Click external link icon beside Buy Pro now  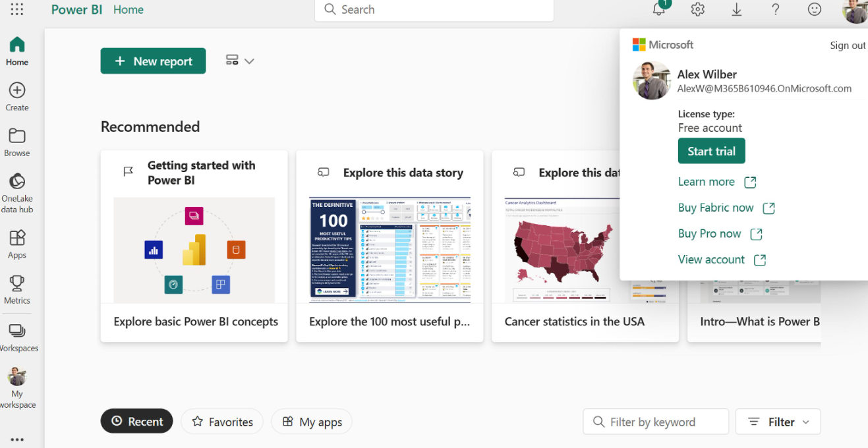click(x=757, y=234)
